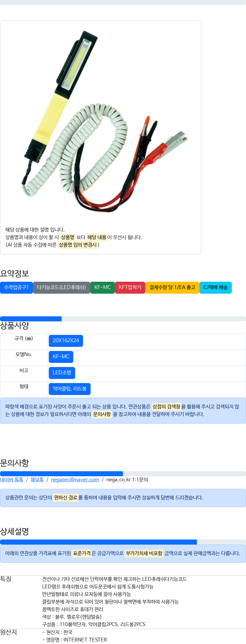Click the progress bar under 상세설명

[x=123, y=542]
